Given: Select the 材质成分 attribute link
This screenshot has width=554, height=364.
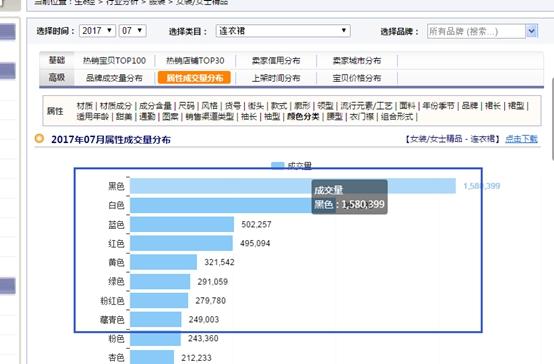Looking at the screenshot, I should pyautogui.click(x=116, y=106).
